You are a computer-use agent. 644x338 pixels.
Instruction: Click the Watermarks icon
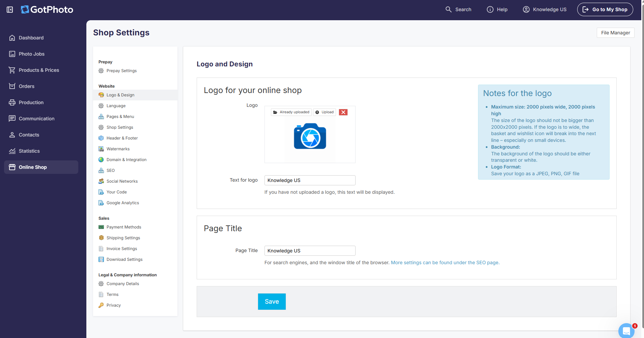click(101, 149)
